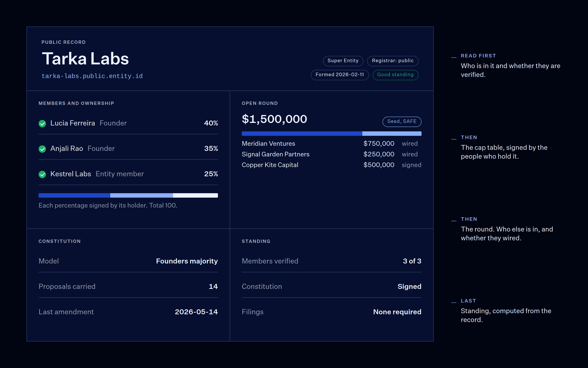Click the Entity member role label
Screen dimensions: 588x368
[120, 174]
